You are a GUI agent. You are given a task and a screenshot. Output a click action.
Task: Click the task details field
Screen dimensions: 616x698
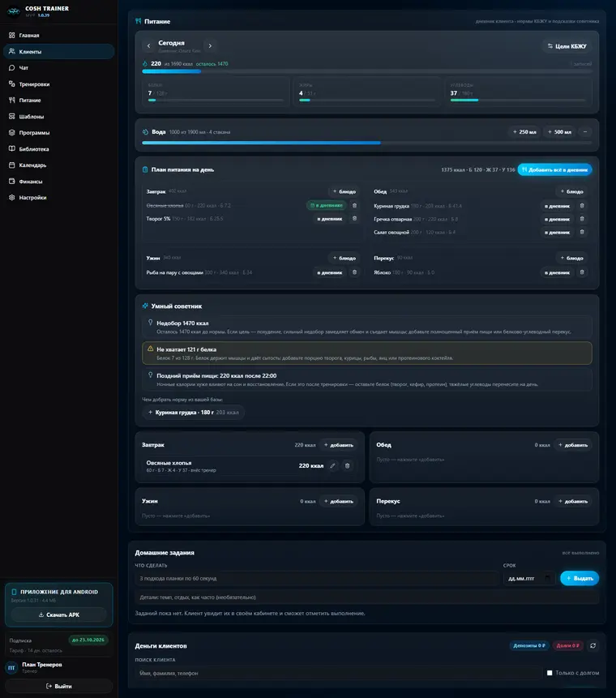click(366, 597)
